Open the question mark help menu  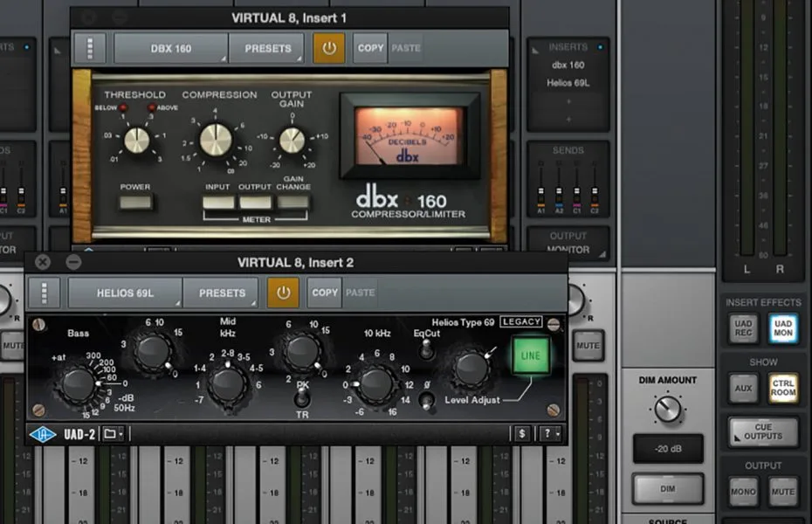550,434
